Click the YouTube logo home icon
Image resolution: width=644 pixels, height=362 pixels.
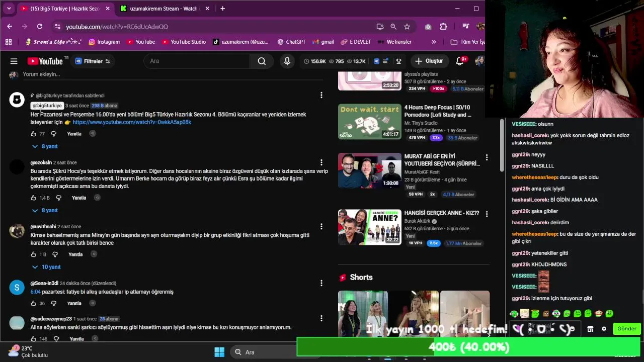[45, 61]
